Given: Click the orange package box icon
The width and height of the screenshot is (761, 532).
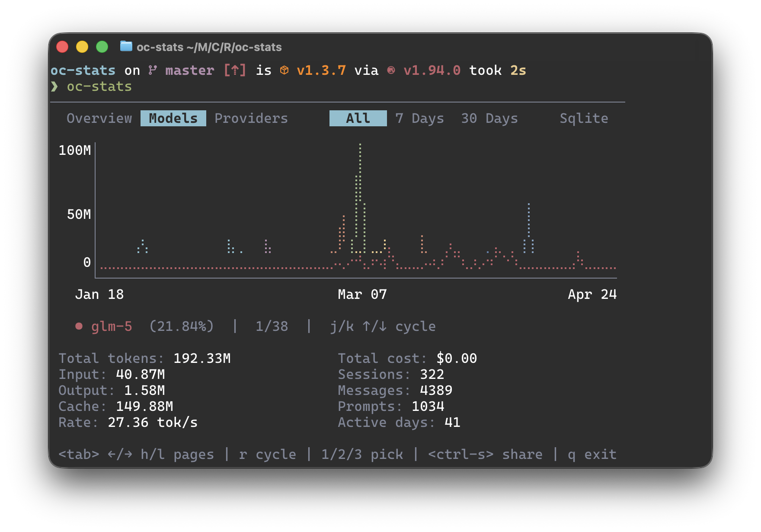Looking at the screenshot, I should click(284, 70).
